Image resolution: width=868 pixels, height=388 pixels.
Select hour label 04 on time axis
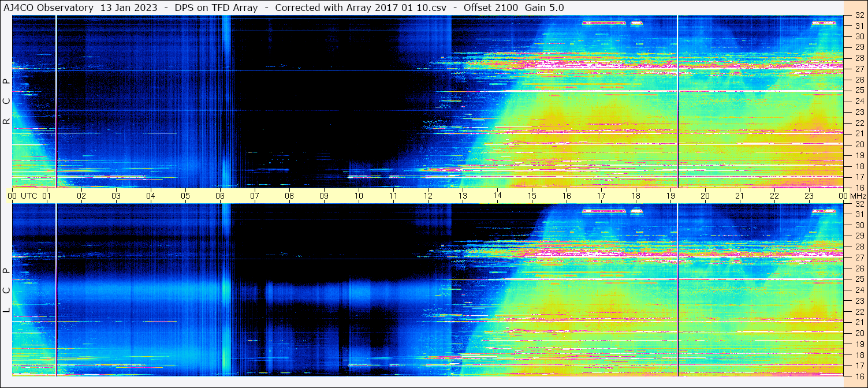coord(151,196)
